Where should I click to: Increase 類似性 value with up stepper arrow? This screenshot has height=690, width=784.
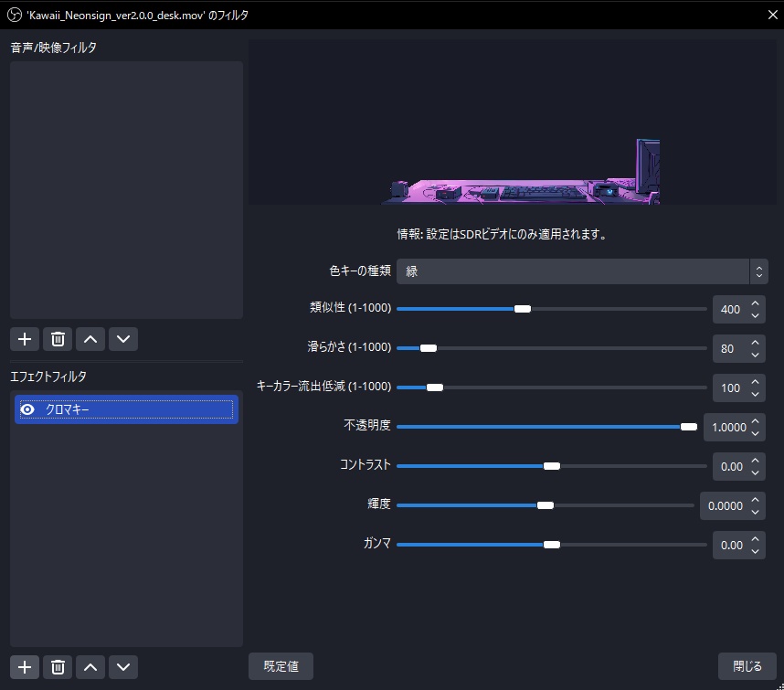[x=756, y=303]
